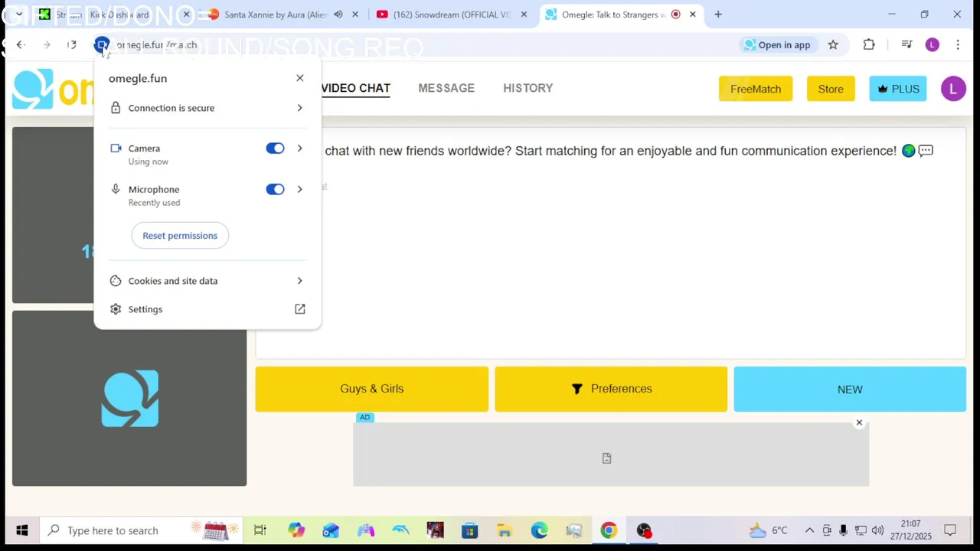Click the NEW chat button
Viewport: 980px width, 551px height.
(x=850, y=389)
